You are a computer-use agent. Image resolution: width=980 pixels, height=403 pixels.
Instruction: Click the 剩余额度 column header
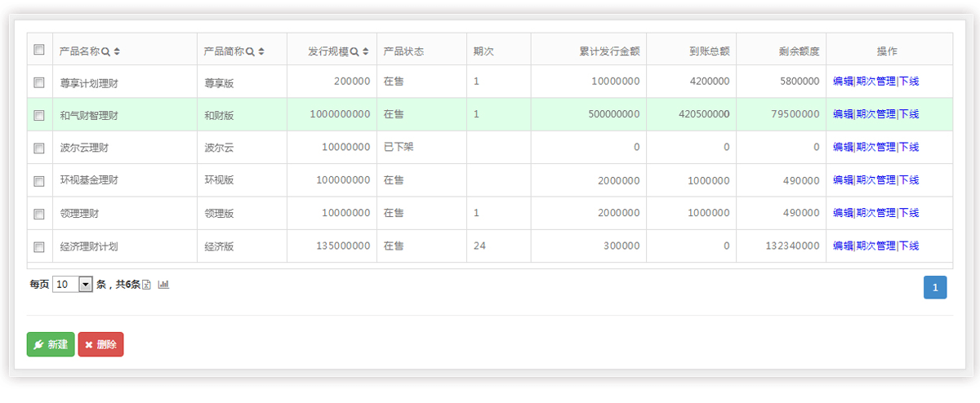(x=782, y=51)
